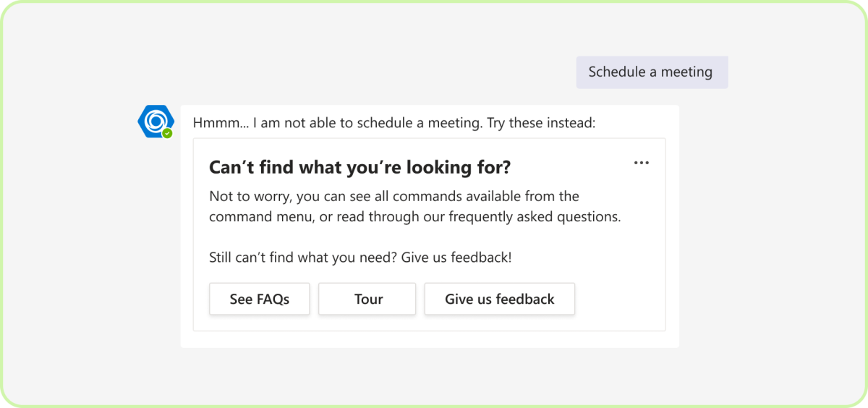
Task: Click the word "FAQs" on the first button
Action: 273,299
